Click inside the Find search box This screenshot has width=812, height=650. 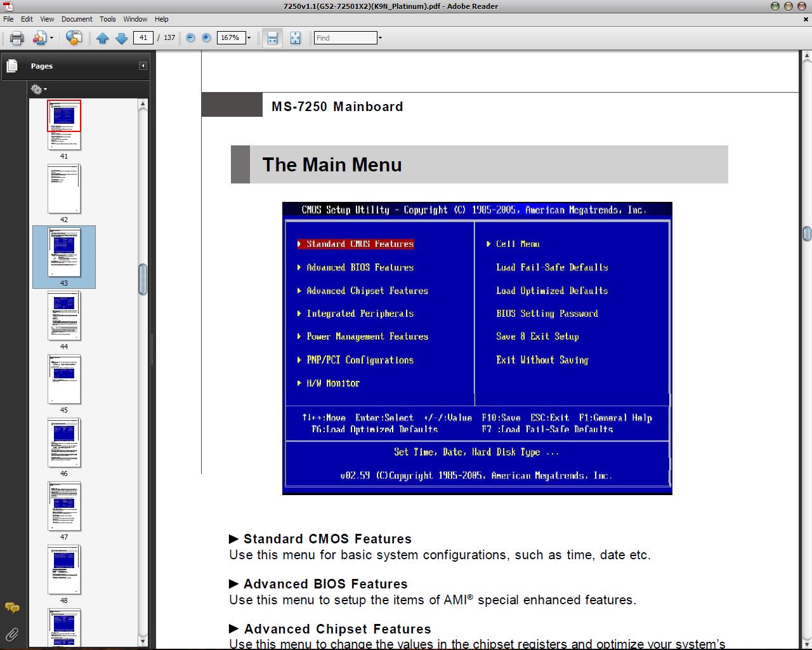pos(346,38)
